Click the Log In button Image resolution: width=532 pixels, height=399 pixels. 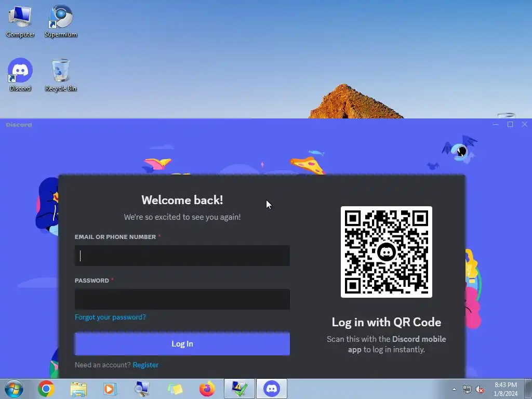pos(182,344)
